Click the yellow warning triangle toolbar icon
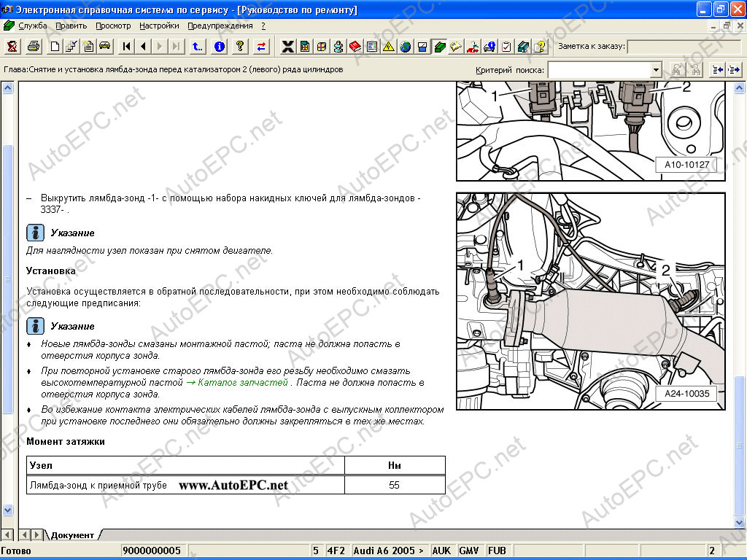 click(x=389, y=47)
